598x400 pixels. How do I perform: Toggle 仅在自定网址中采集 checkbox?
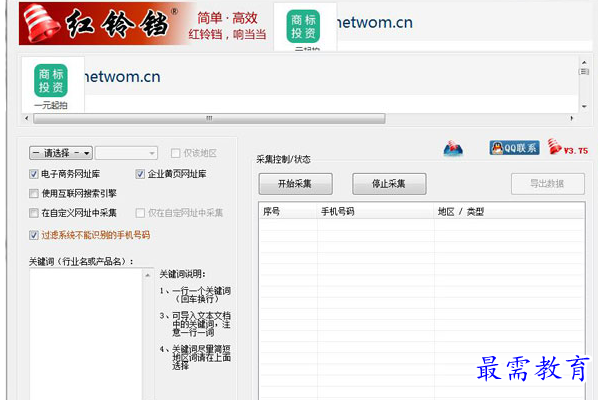coord(140,213)
